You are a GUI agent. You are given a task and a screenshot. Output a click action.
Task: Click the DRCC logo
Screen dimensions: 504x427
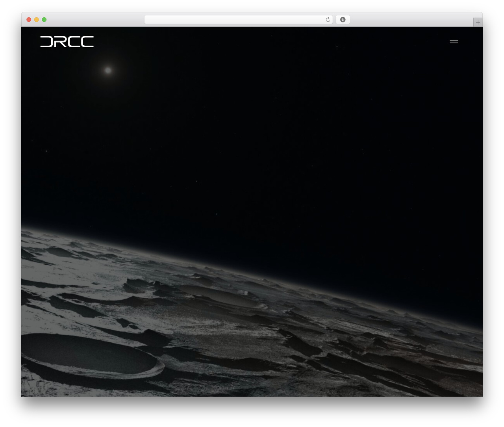(x=67, y=41)
